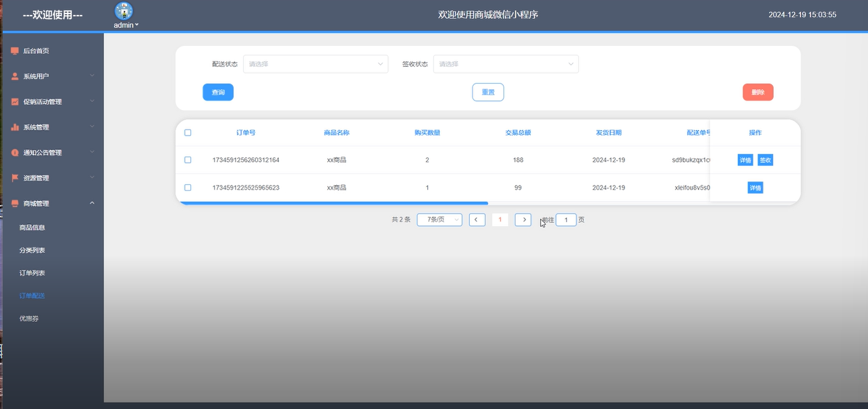Click the 查询 search button

(218, 92)
